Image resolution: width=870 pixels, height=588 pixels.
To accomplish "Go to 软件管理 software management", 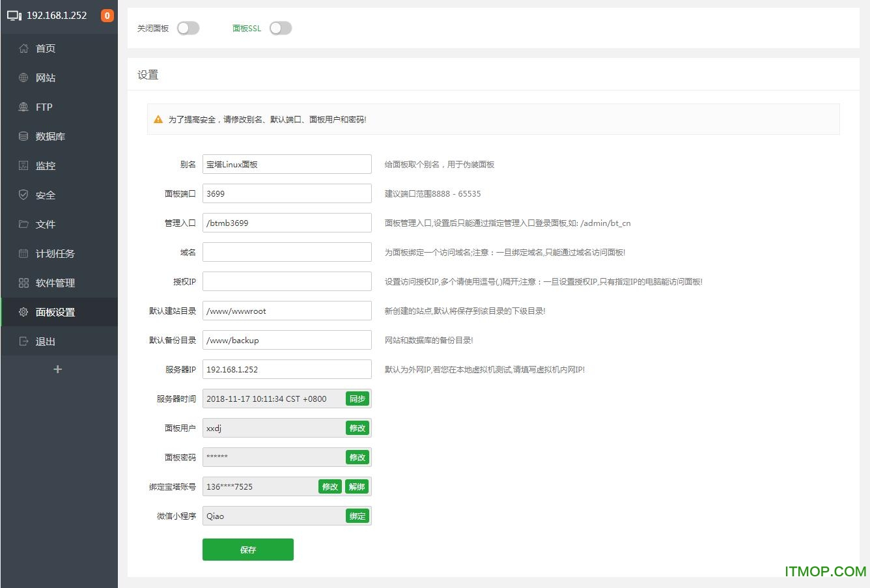I will pos(55,283).
